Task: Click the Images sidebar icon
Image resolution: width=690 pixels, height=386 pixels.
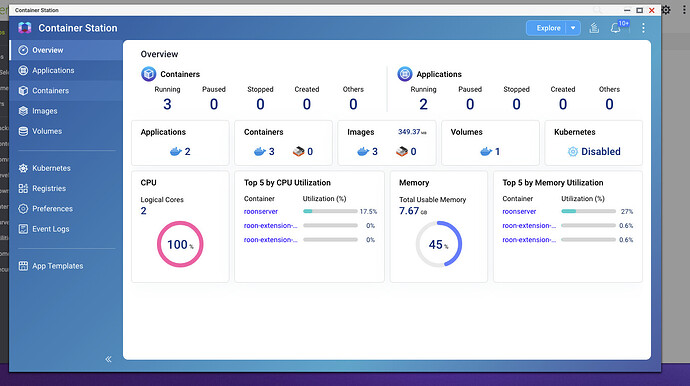Action: (23, 111)
